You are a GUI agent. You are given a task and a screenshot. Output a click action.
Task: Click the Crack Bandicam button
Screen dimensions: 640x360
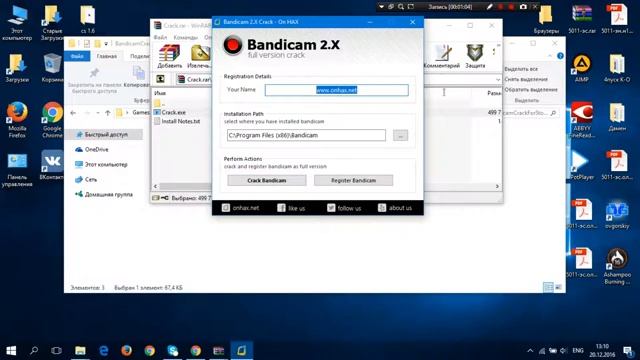pyautogui.click(x=267, y=180)
